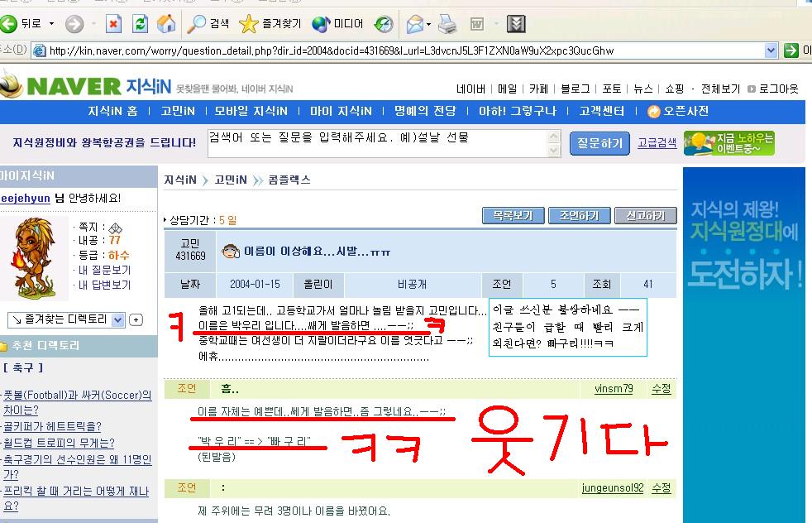
Task: Click 로그아웃 logout link
Action: point(778,89)
